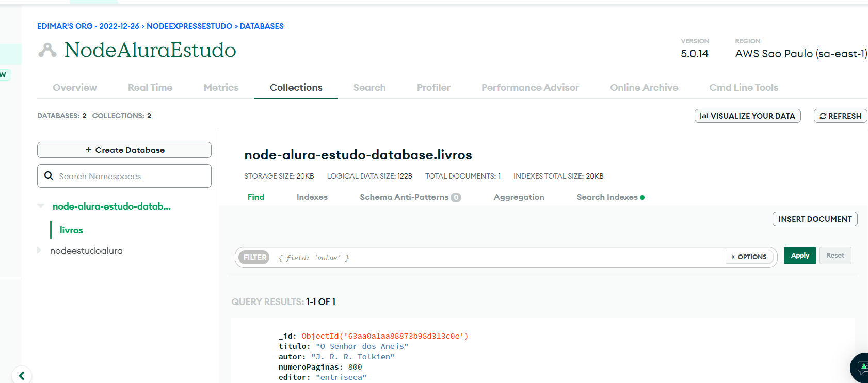Select the Find sub-tab
The height and width of the screenshot is (383, 868).
(x=256, y=197)
